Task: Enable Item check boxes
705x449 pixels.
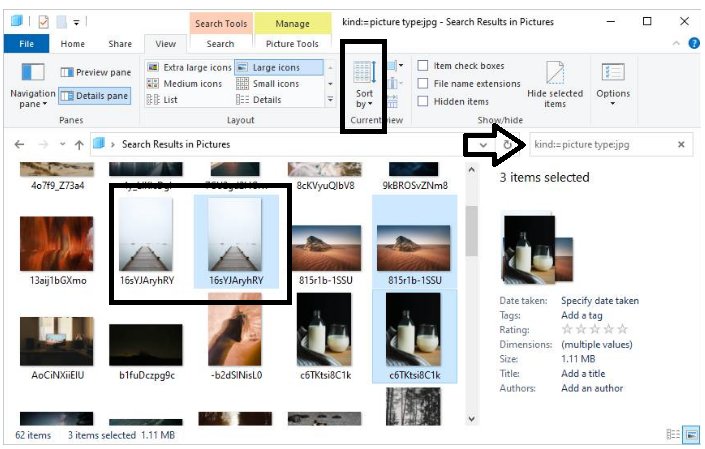Action: [x=423, y=66]
